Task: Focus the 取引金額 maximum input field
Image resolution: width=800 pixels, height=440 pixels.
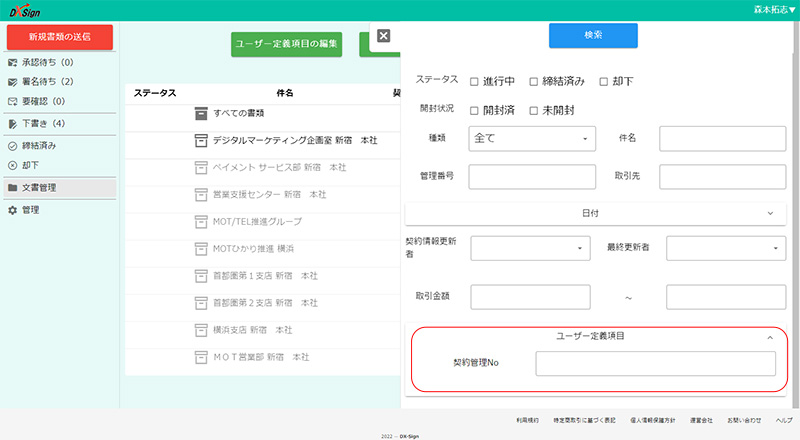Action: tap(726, 297)
